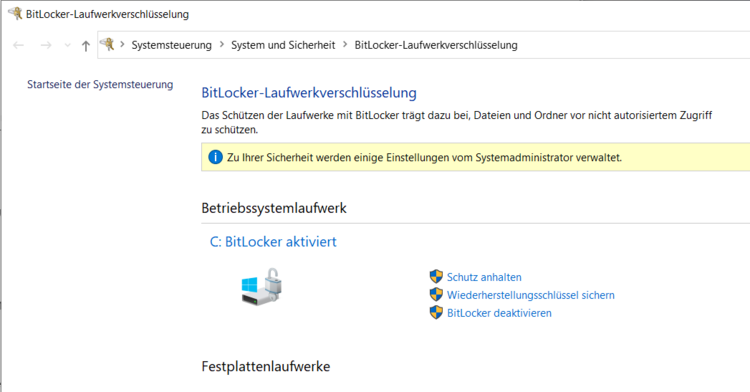Image resolution: width=750 pixels, height=392 pixels.
Task: Click the BitLocker-Laufwerkverschlüsselung page heading
Action: pos(309,93)
